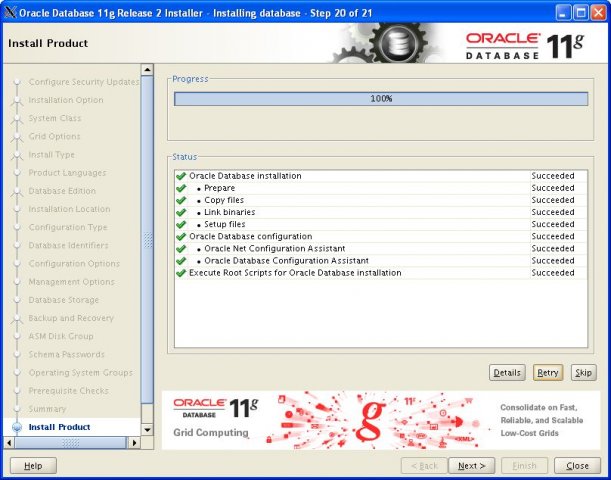Click the sidebar scroll down arrow

pyautogui.click(x=147, y=430)
